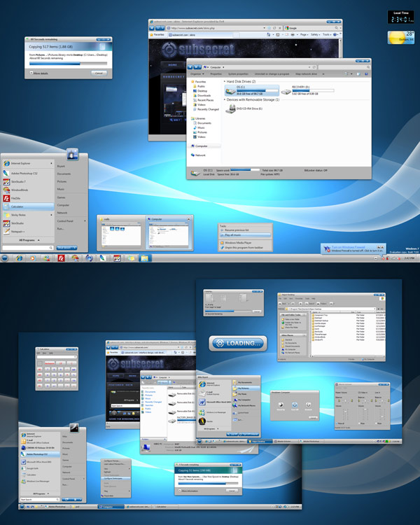
Task: Toggle preview pane icon in Computer window toolbar
Action: click(x=358, y=73)
